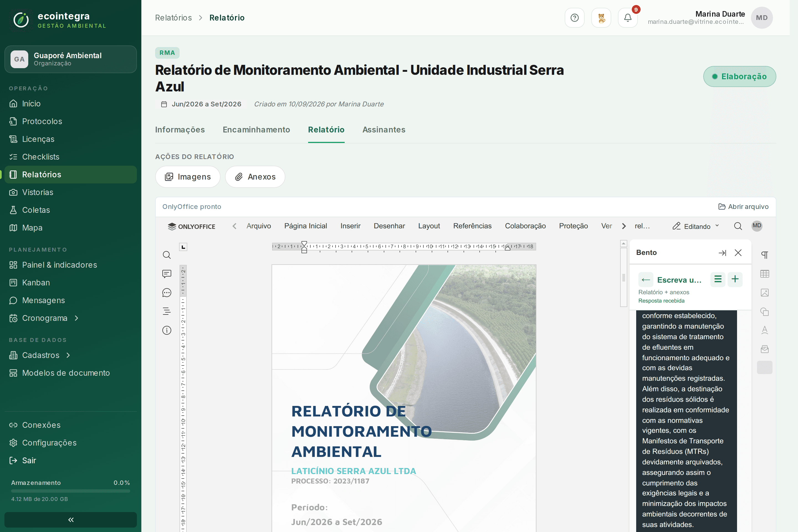Open the document info icon

tap(167, 330)
